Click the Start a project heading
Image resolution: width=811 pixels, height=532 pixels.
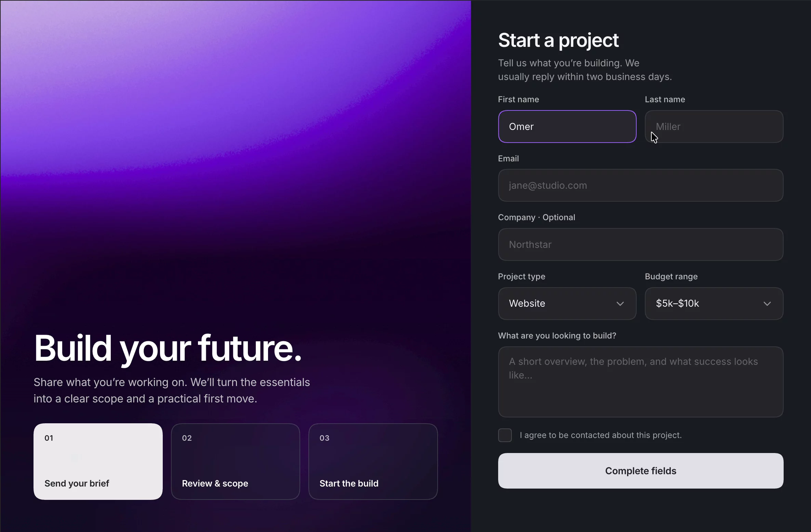[x=558, y=40]
